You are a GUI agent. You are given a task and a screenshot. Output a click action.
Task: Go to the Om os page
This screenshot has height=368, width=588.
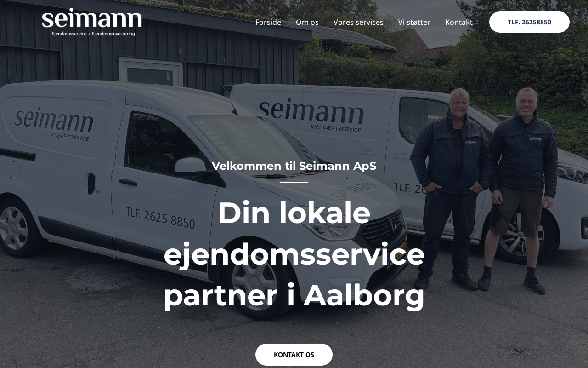pos(307,22)
